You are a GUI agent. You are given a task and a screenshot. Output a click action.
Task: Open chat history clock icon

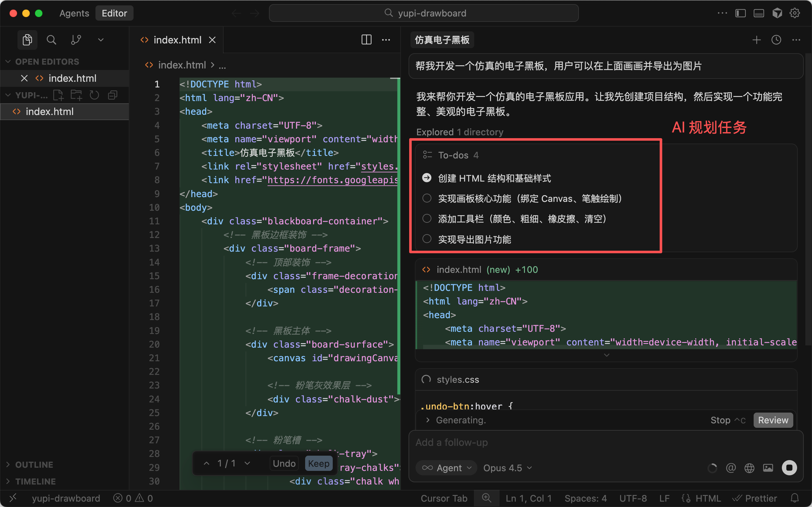776,40
